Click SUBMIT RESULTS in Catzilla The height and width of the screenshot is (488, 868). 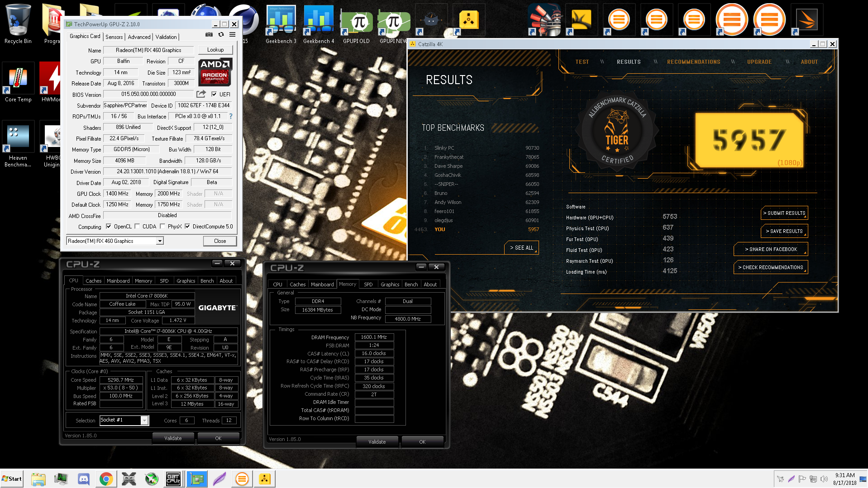pyautogui.click(x=784, y=213)
